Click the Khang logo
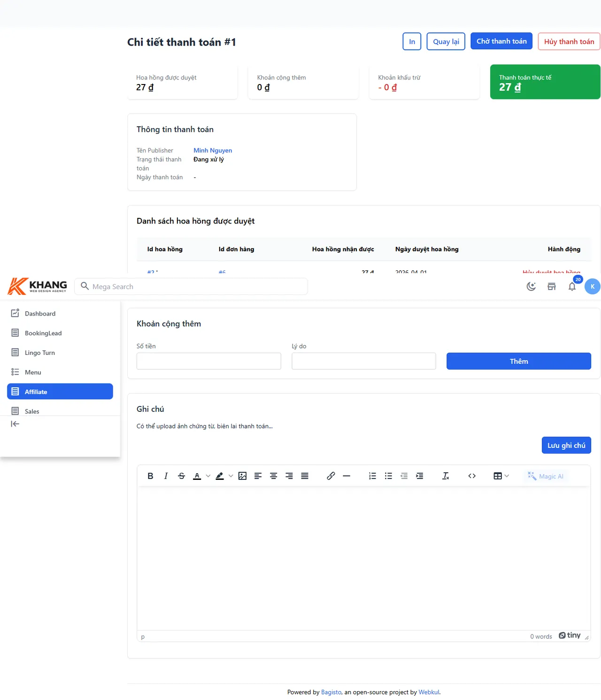This screenshot has height=700, width=601. (x=38, y=286)
